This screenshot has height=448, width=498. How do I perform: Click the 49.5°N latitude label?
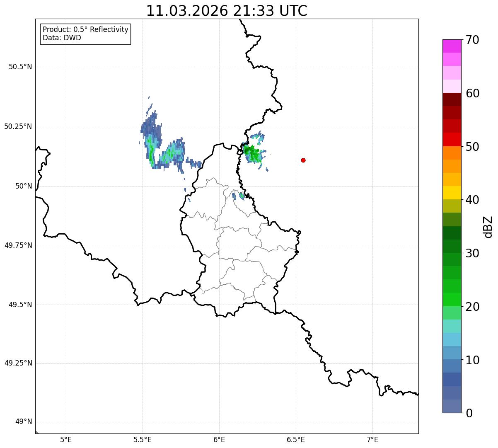click(20, 305)
